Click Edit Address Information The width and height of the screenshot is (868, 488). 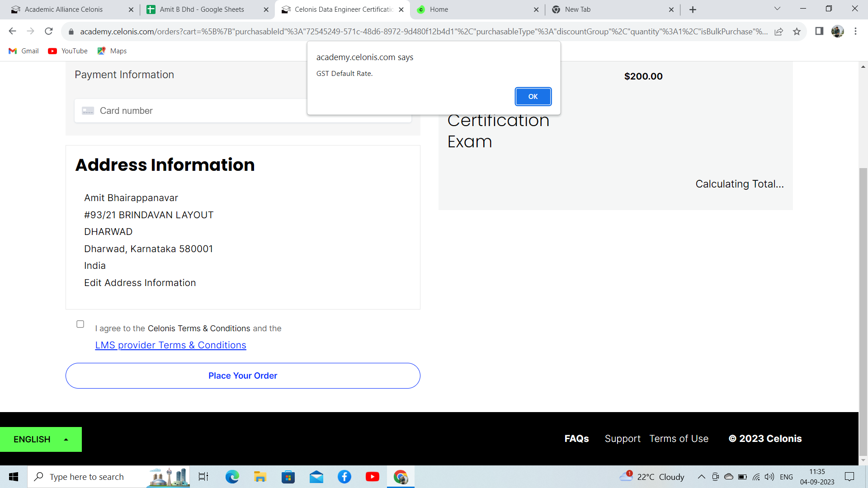[140, 283]
